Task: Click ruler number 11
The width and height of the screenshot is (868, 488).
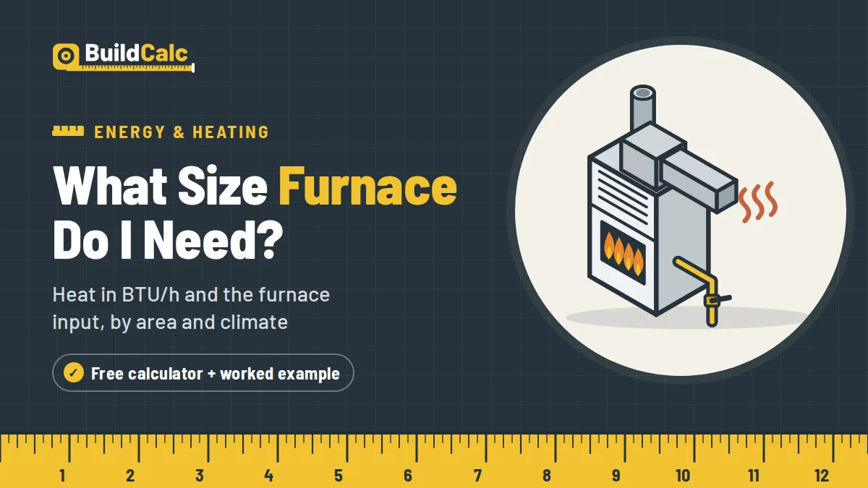Action: (753, 476)
